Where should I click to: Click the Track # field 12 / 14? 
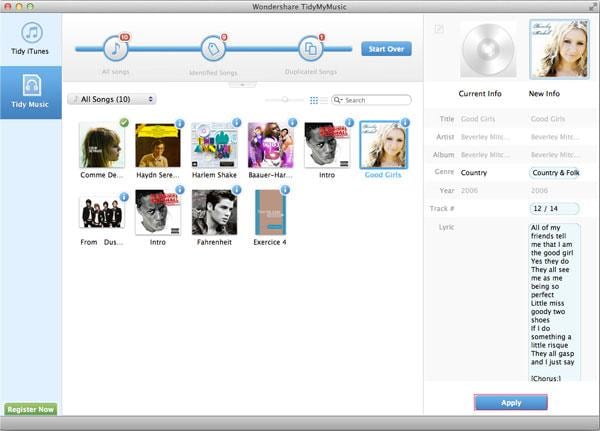pyautogui.click(x=554, y=208)
